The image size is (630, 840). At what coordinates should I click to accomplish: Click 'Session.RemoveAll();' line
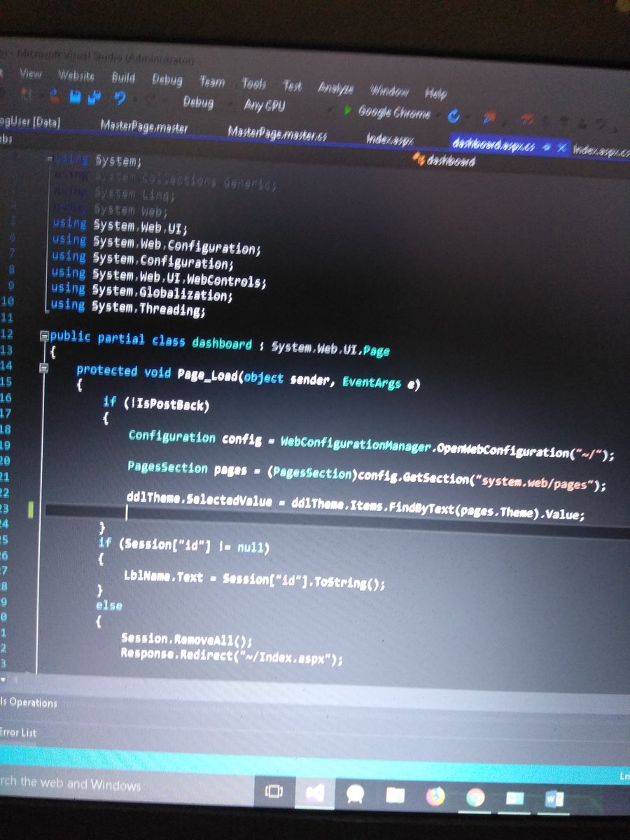(186, 640)
